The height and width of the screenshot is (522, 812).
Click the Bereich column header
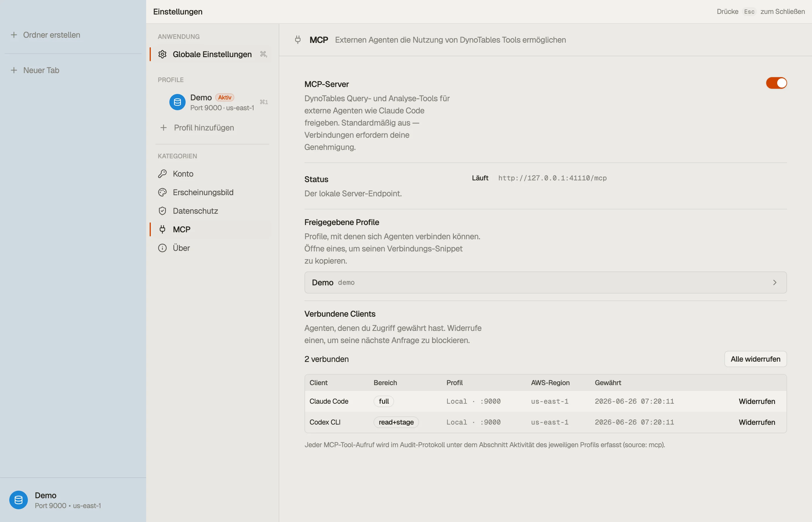pyautogui.click(x=385, y=383)
